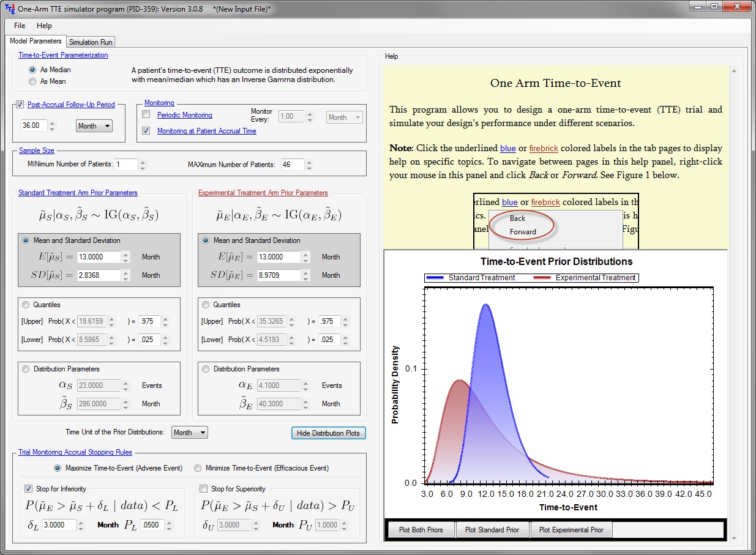Click Hide Distribution Plots

click(328, 433)
